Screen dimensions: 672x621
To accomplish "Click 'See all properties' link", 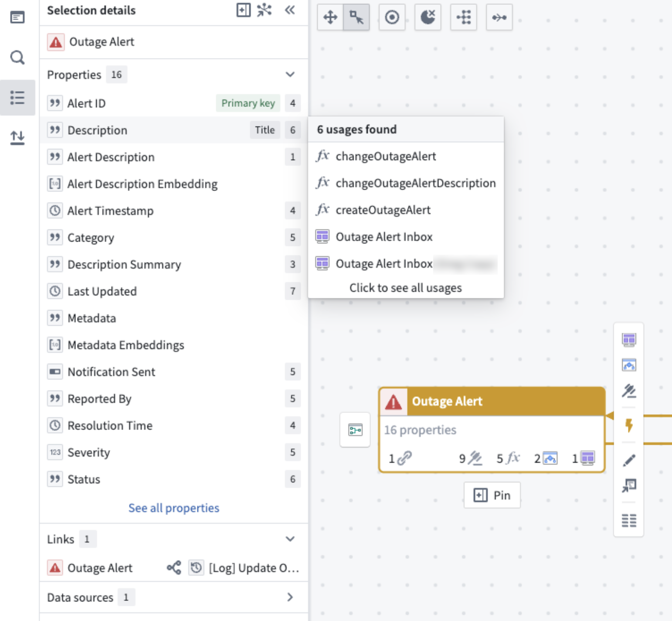I will point(174,508).
